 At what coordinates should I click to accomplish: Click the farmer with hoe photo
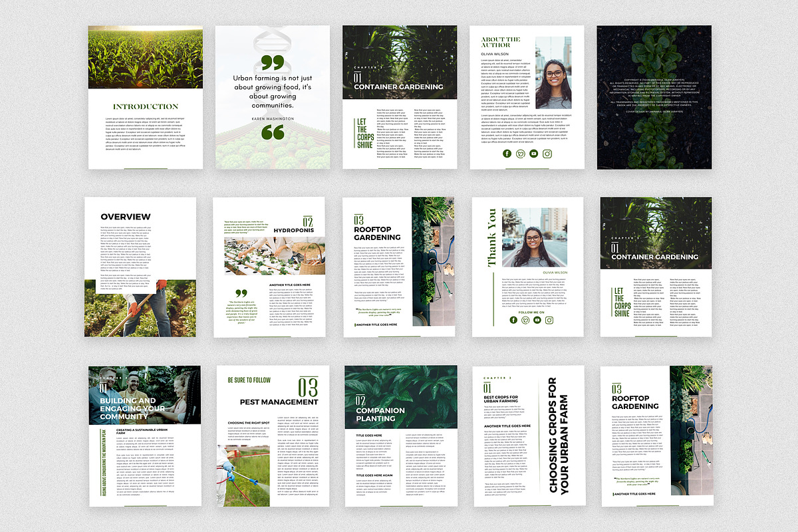pos(140,307)
